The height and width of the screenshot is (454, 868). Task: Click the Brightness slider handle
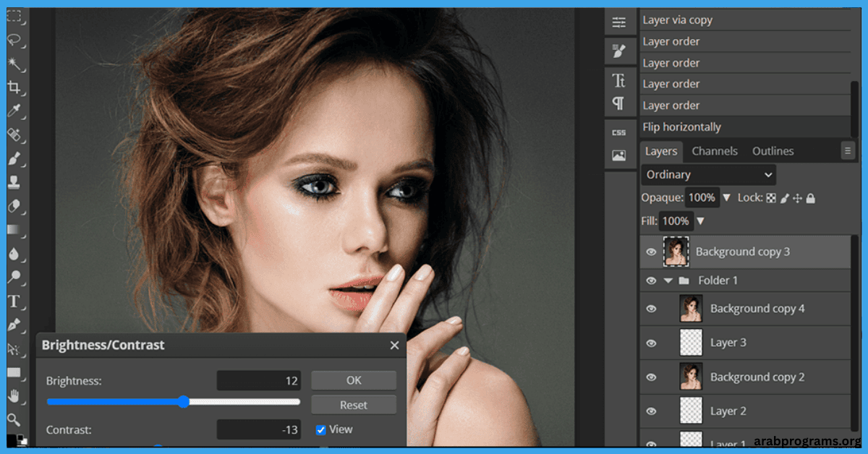tap(184, 402)
